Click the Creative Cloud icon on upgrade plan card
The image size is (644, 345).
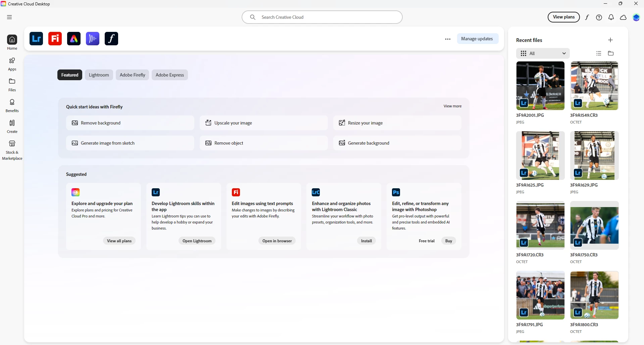(x=76, y=192)
